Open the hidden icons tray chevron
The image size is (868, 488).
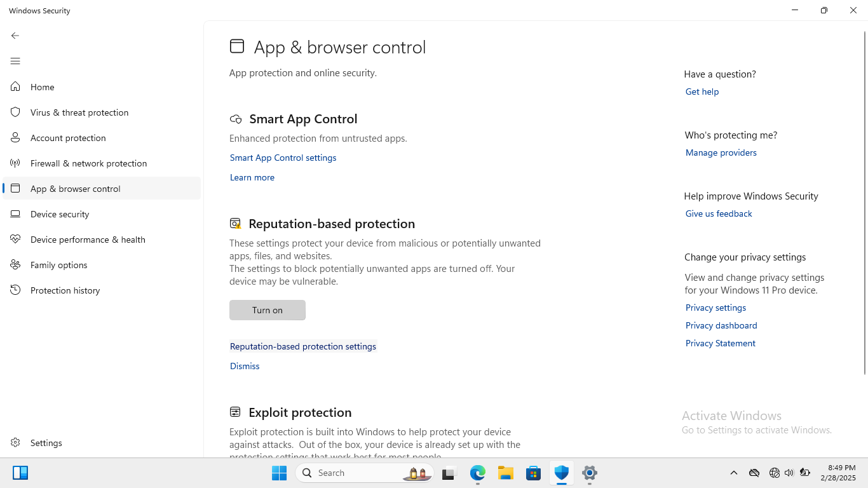734,473
